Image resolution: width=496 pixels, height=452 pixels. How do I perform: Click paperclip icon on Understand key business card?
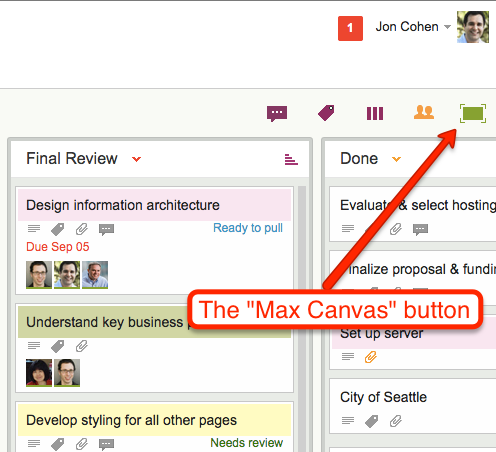[82, 346]
